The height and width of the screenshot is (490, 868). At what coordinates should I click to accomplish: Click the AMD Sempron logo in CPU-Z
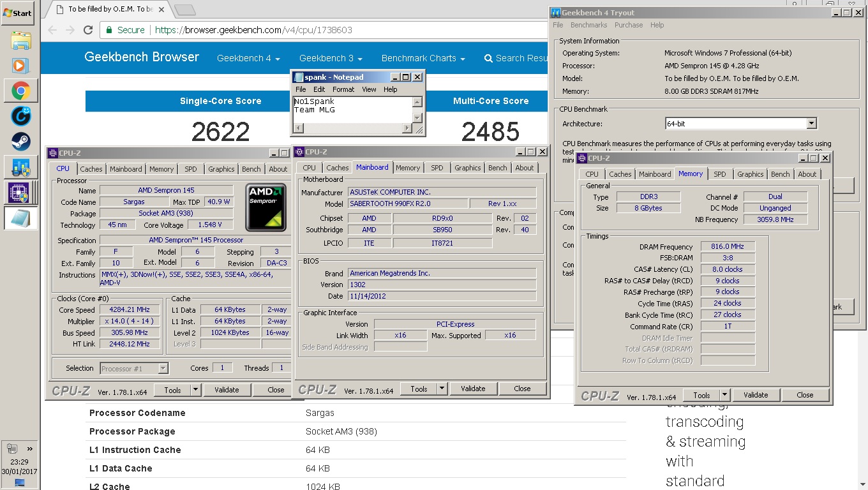click(x=267, y=207)
